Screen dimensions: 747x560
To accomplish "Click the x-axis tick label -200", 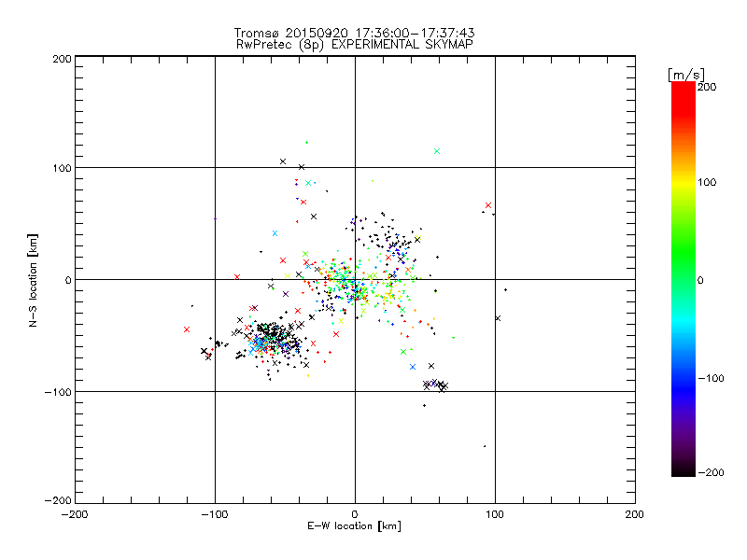I will tap(75, 514).
